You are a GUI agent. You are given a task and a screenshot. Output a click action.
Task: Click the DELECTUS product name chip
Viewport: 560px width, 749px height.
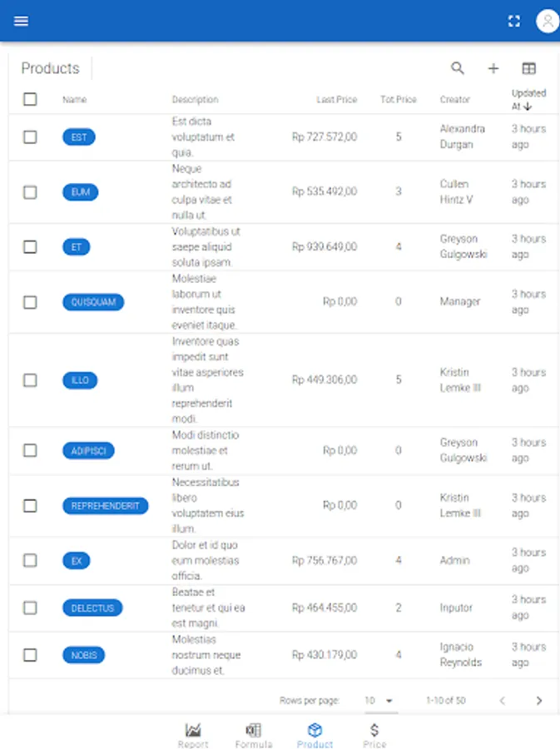click(x=92, y=608)
